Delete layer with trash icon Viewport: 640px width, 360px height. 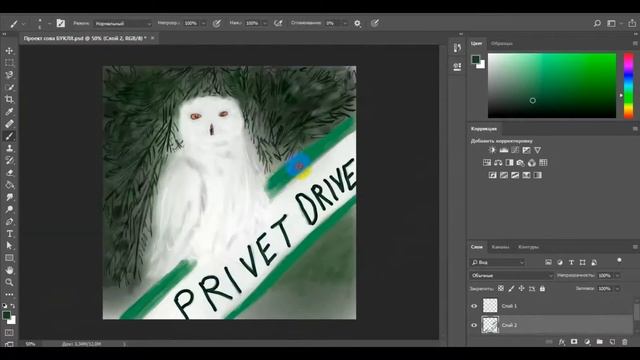[624, 342]
